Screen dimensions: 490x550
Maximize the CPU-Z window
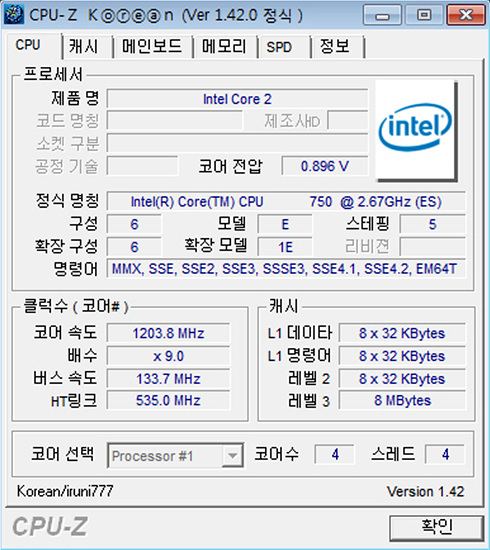pos(424,15)
